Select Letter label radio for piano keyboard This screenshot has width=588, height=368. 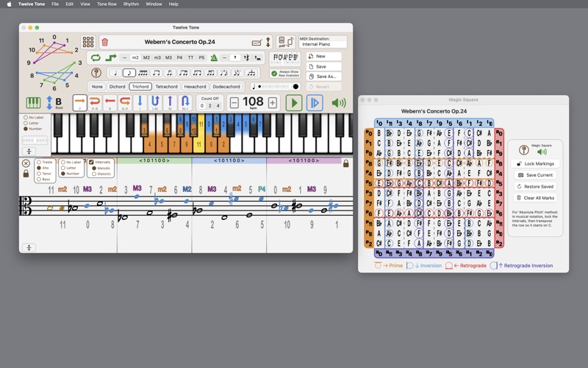click(26, 123)
